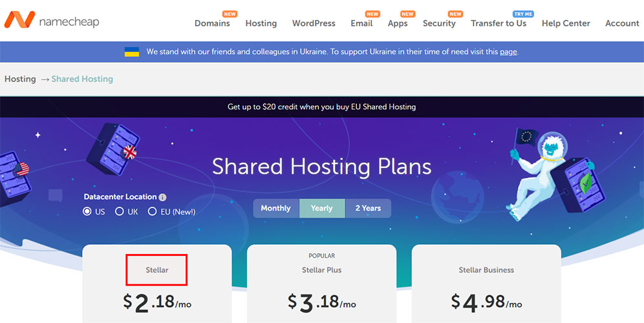644x323 pixels.
Task: Click the UK flag server illustration
Action: 113,149
